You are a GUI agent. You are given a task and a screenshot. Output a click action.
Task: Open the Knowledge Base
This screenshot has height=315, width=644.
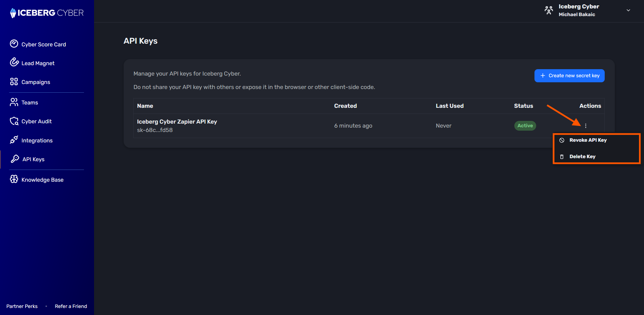pos(42,180)
